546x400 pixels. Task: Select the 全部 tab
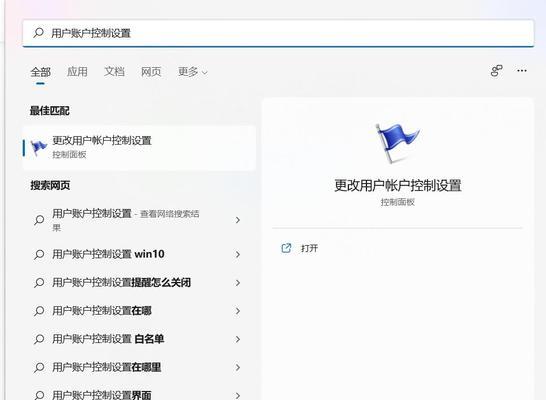(40, 72)
